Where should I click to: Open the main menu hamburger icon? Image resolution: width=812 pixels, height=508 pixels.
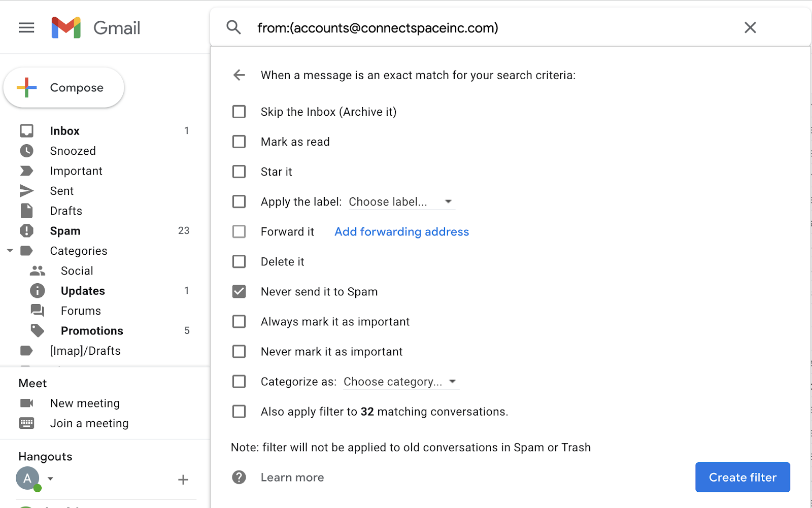click(26, 27)
